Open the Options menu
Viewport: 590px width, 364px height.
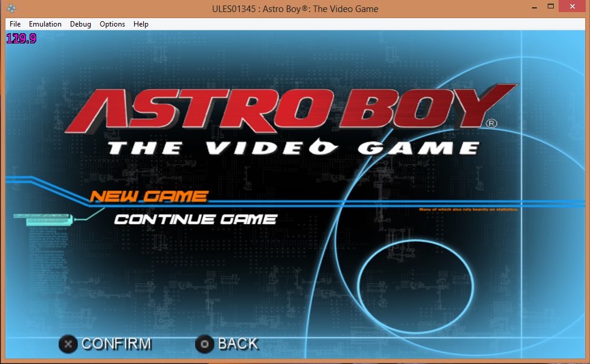click(112, 24)
